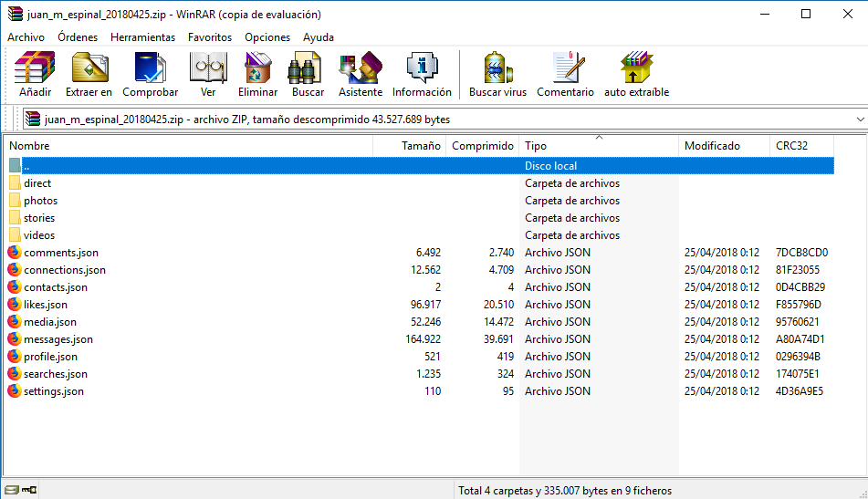Open the Comentario tool
The height and width of the screenshot is (499, 868).
coord(565,74)
